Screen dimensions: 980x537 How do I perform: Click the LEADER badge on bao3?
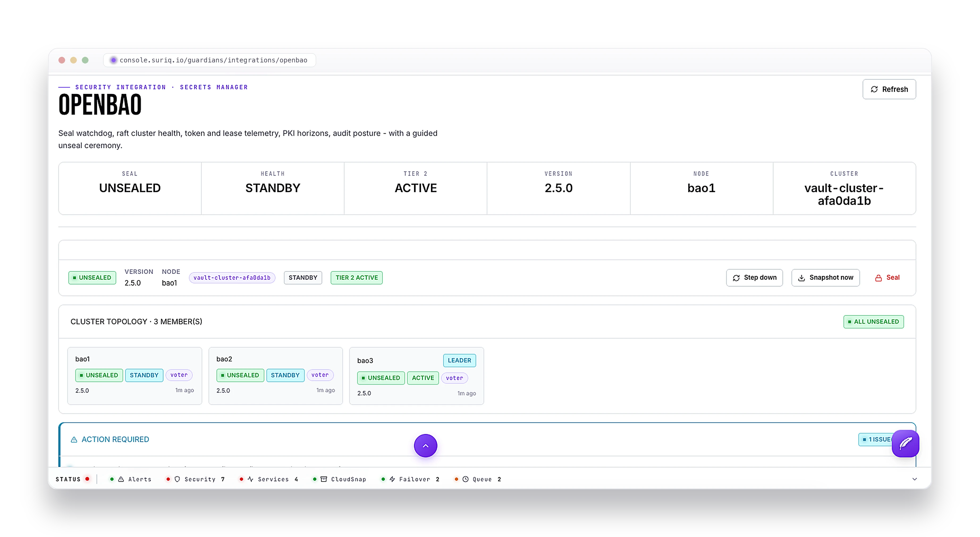[x=459, y=360]
